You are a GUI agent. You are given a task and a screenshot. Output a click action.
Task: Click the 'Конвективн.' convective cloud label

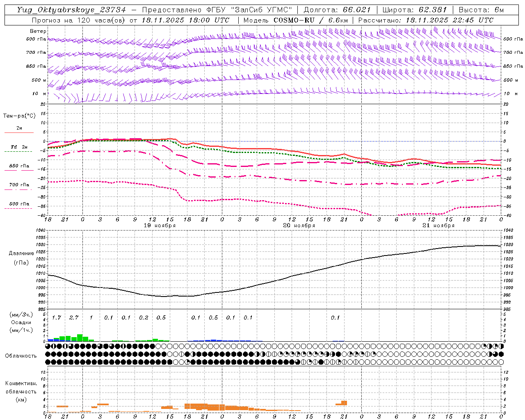[21, 383]
